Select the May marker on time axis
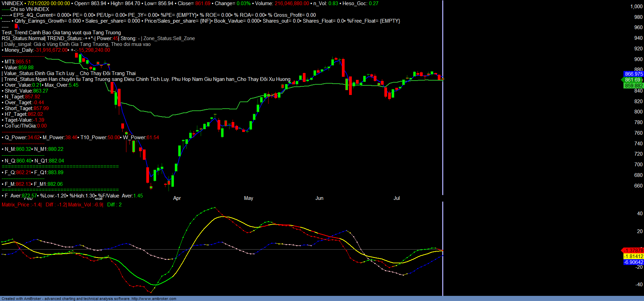644x301 pixels. [248, 198]
